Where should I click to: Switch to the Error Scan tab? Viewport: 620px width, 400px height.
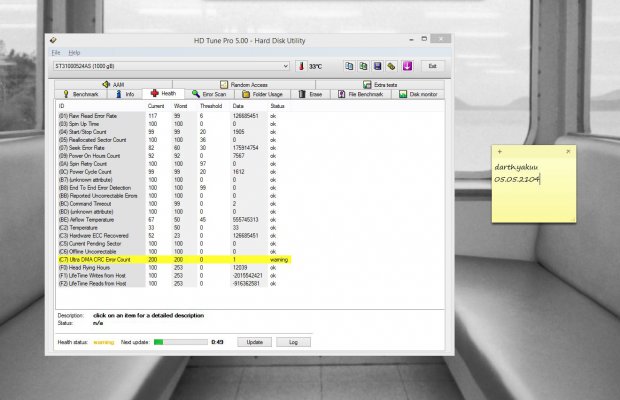[x=209, y=94]
